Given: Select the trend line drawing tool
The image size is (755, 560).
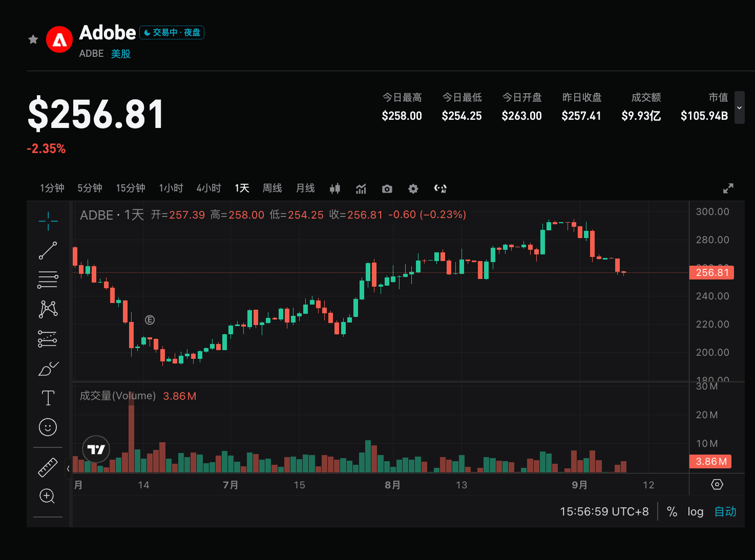Looking at the screenshot, I should click(x=48, y=250).
